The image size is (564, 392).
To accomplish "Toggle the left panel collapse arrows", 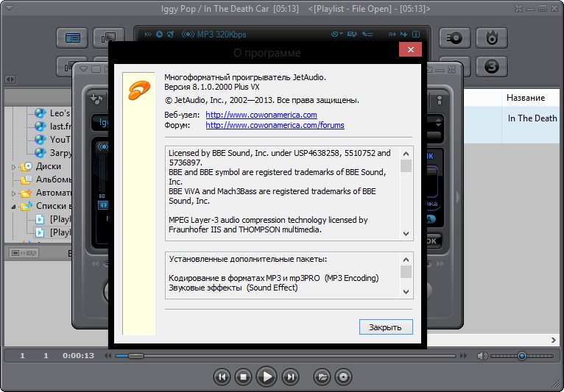I will pyautogui.click(x=10, y=79).
